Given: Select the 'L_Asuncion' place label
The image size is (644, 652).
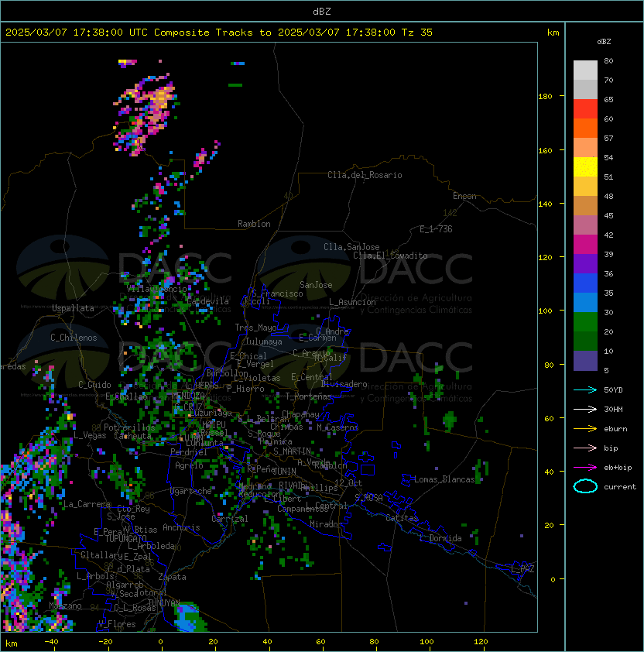Looking at the screenshot, I should [352, 302].
